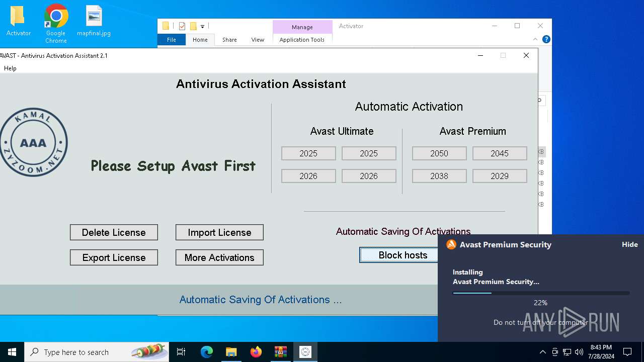Image resolution: width=644 pixels, height=362 pixels.
Task: Open the Help menu in Activation Assistant
Action: point(10,68)
